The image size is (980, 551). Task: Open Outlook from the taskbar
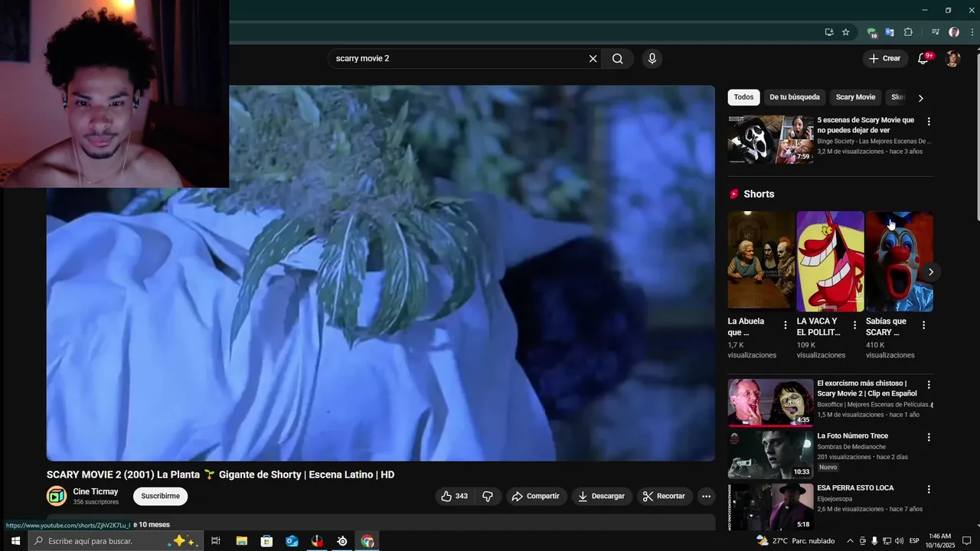click(x=292, y=541)
